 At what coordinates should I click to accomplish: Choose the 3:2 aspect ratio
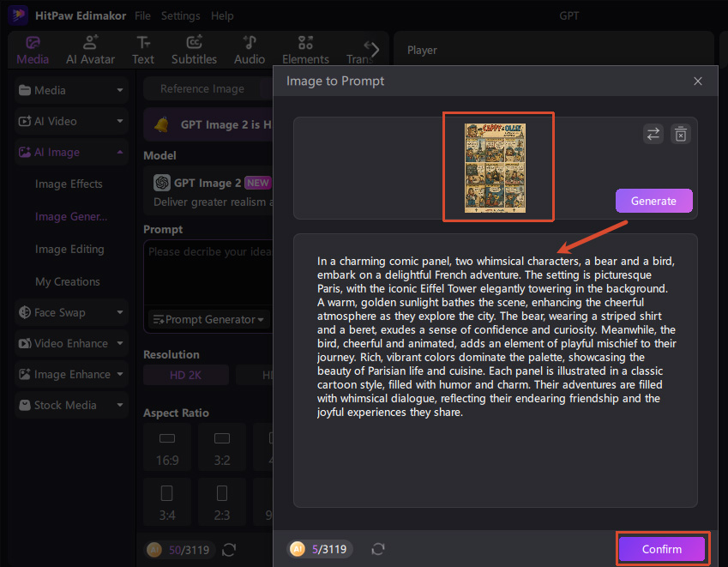click(x=222, y=448)
